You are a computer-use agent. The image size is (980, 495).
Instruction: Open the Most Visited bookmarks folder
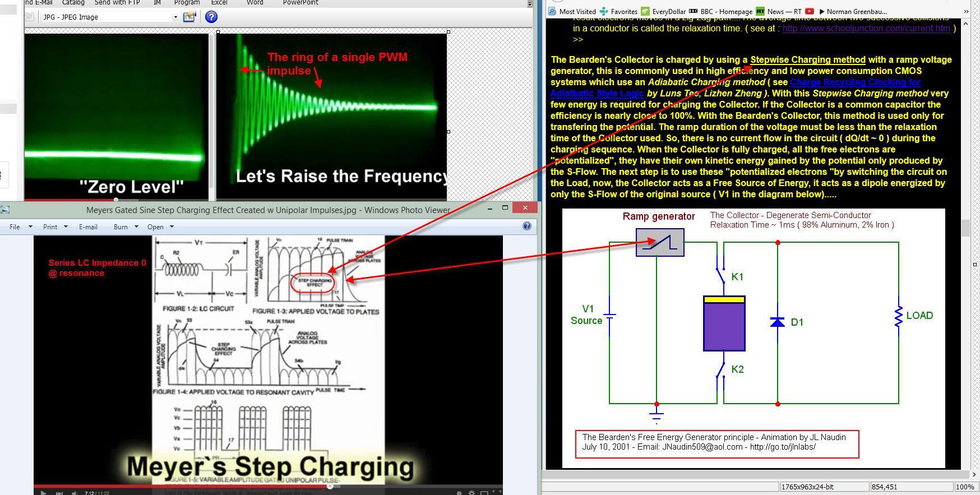click(572, 11)
